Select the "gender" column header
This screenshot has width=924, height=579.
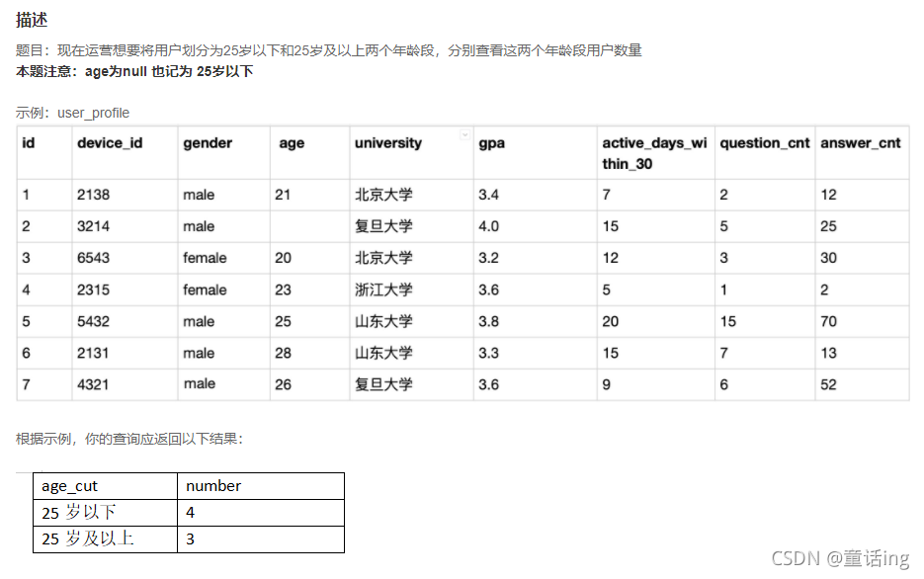pyautogui.click(x=208, y=143)
